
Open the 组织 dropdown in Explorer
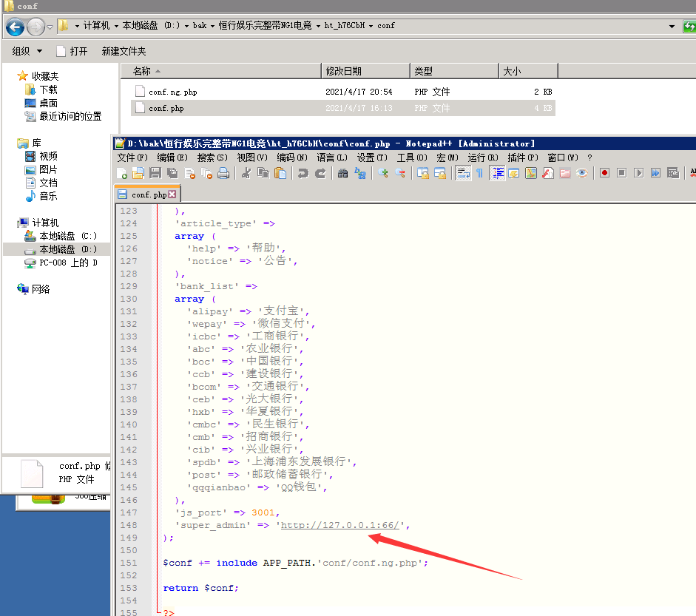[x=27, y=51]
